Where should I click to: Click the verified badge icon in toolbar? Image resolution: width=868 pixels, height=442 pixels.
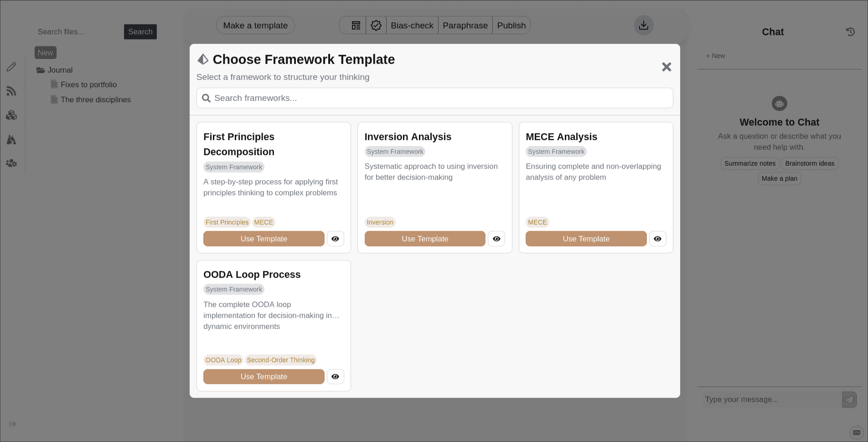tap(376, 26)
